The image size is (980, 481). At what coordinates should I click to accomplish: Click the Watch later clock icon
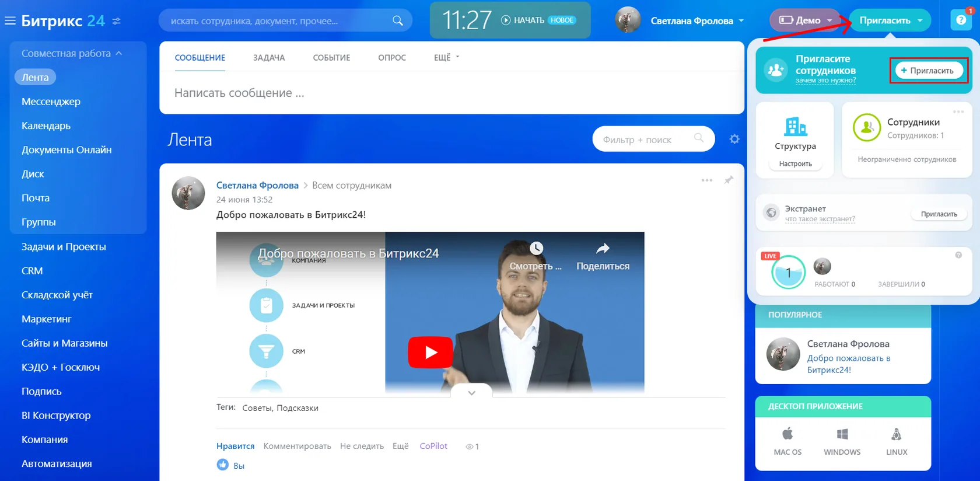pyautogui.click(x=536, y=248)
